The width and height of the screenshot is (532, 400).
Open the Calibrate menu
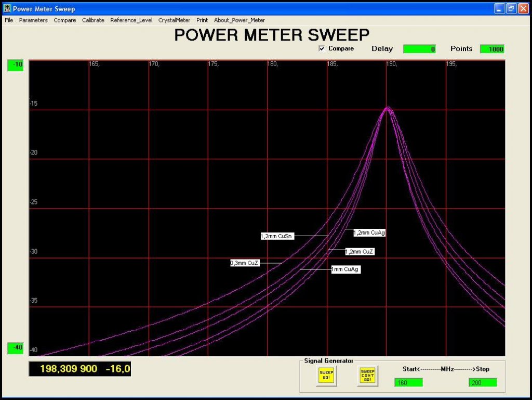tap(93, 20)
